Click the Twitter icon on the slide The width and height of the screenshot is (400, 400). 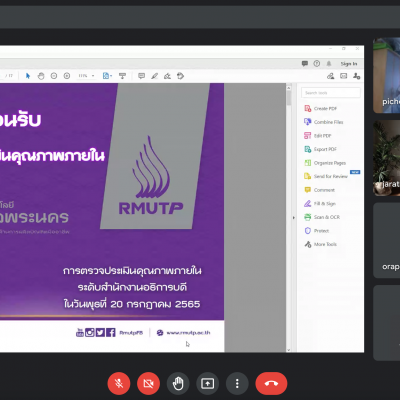(100, 332)
